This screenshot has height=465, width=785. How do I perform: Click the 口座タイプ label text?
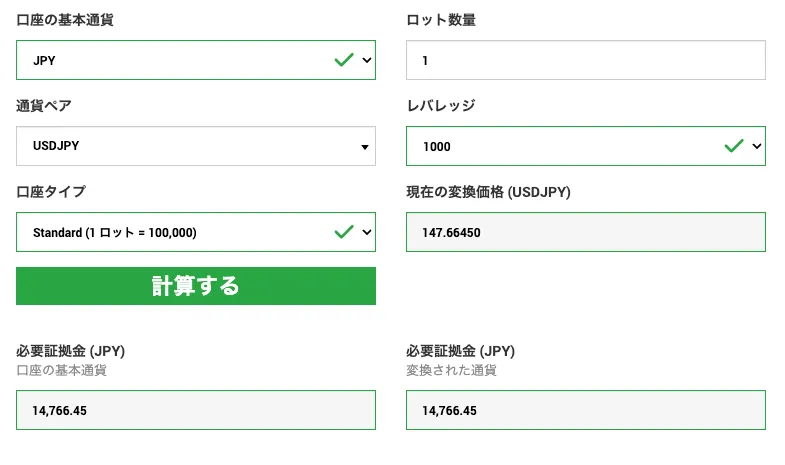coord(51,191)
